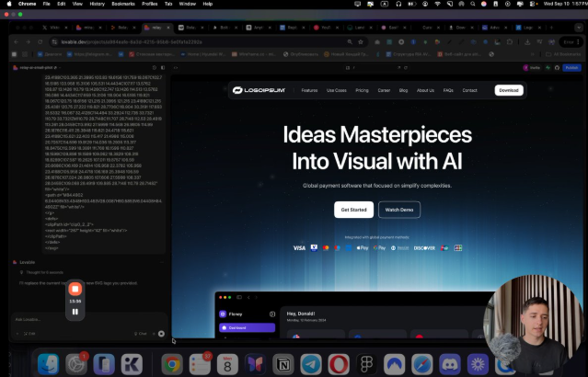Open About Us in the site navigation

pos(425,90)
